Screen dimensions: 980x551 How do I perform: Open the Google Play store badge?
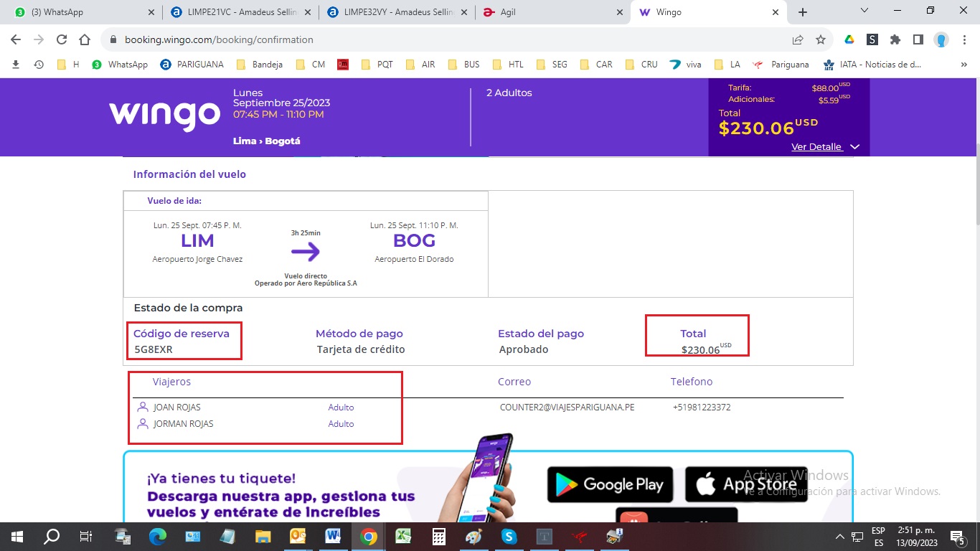click(x=611, y=484)
